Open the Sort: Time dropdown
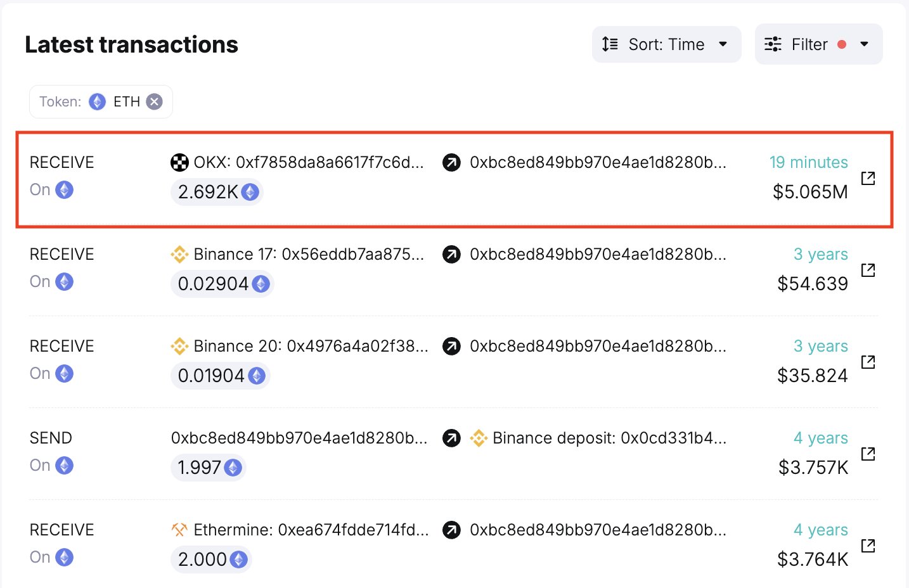The width and height of the screenshot is (909, 588). 666,44
